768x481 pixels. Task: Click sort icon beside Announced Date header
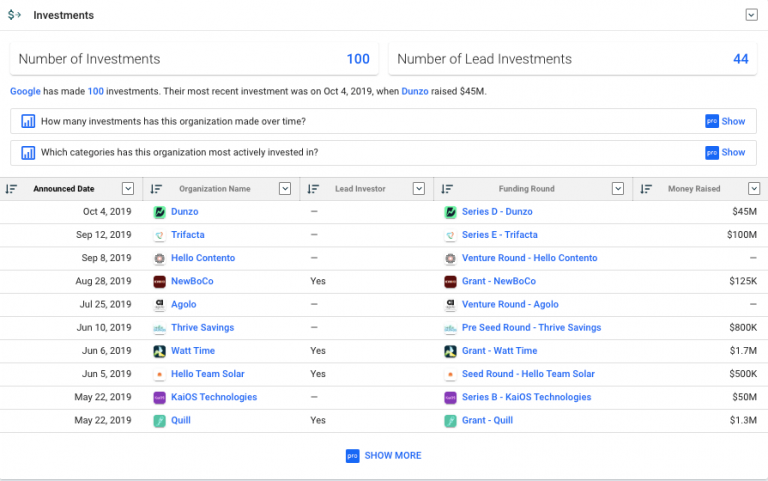pos(12,189)
